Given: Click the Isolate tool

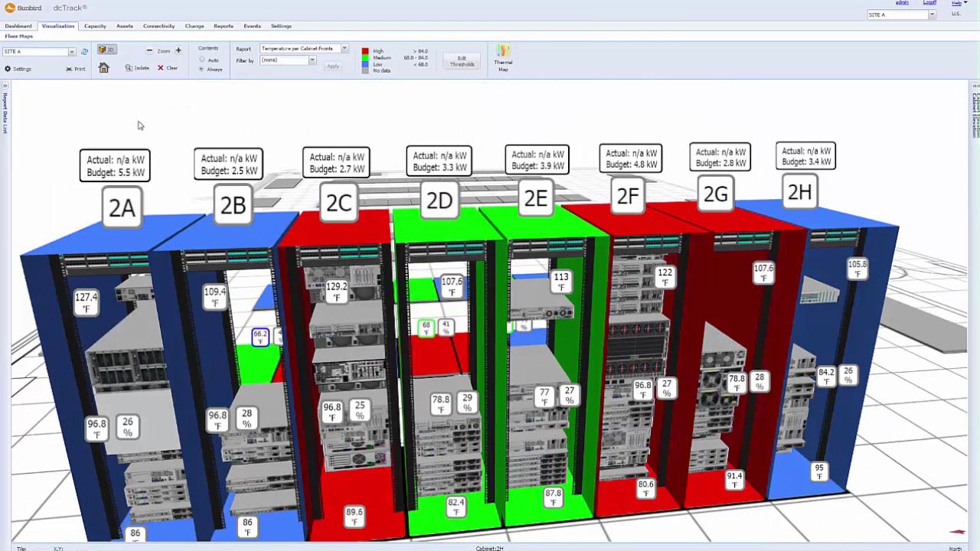Looking at the screenshot, I should [x=138, y=68].
